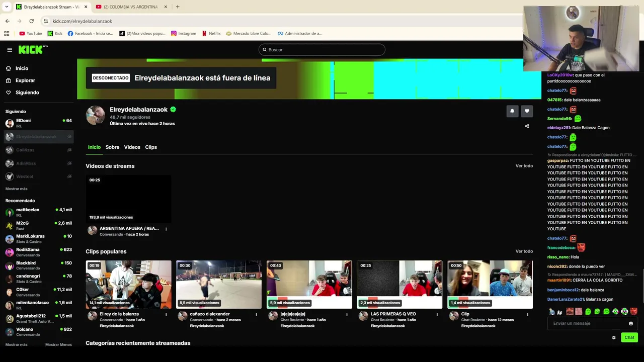The height and width of the screenshot is (362, 644).
Task: Select the Inicio channel tab
Action: tap(94, 147)
